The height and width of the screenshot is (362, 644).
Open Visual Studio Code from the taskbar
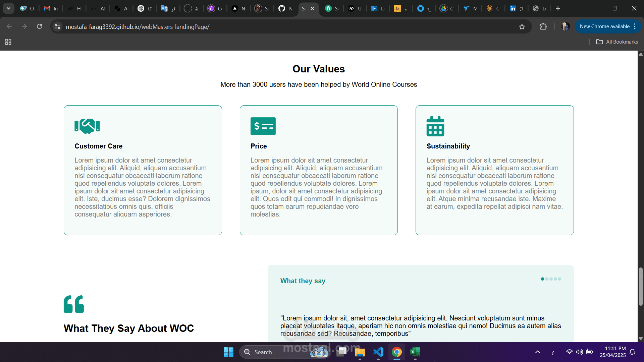tap(378, 352)
